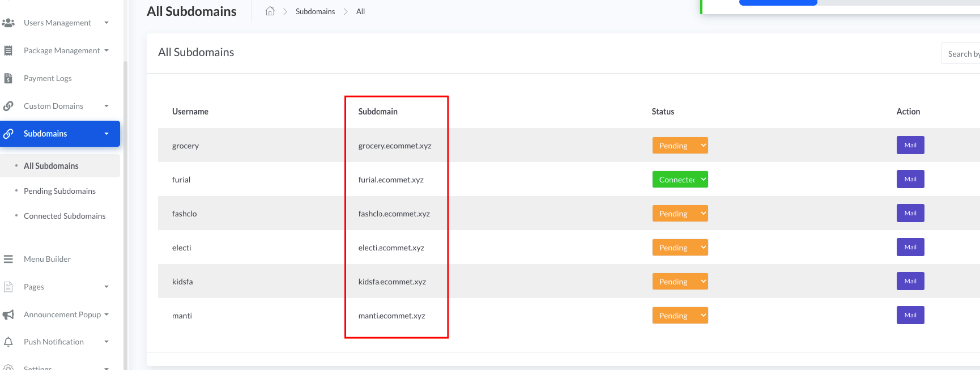The image size is (980, 370).
Task: Click the Announcement Popup megaphone icon
Action: coord(8,314)
